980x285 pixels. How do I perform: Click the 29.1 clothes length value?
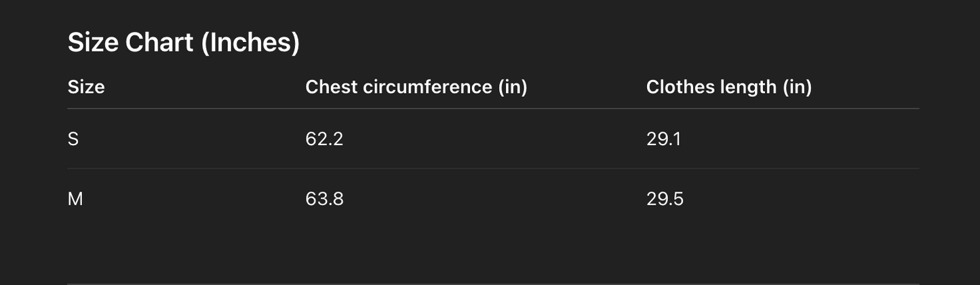(x=663, y=139)
